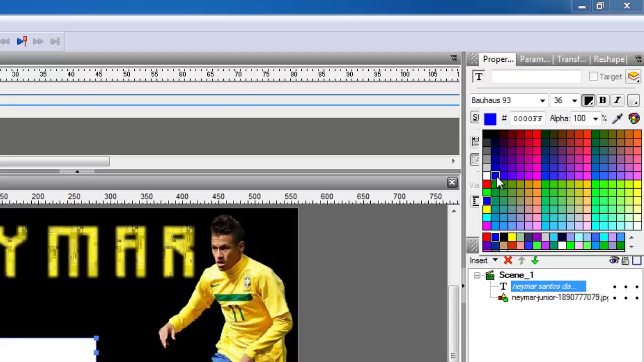Move object down with green arrow
This screenshot has height=362, width=644.
click(x=535, y=260)
